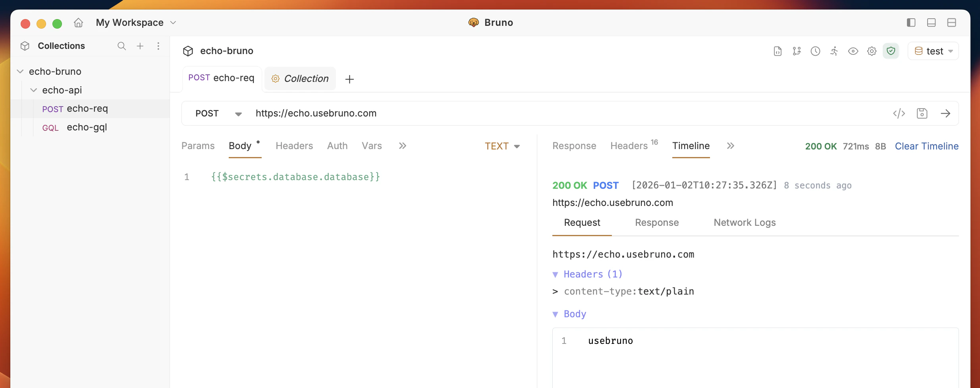The image size is (980, 388).
Task: Click the 200 OK POST timeline entry
Action: pos(586,185)
